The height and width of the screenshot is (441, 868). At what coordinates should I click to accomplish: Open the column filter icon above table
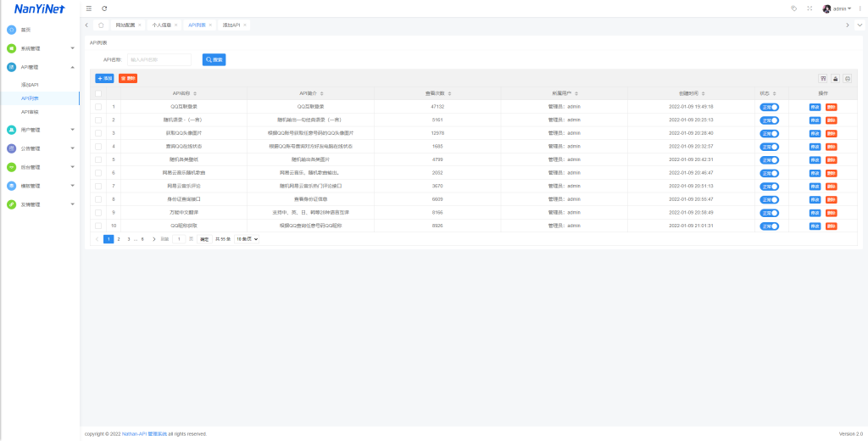pyautogui.click(x=823, y=78)
